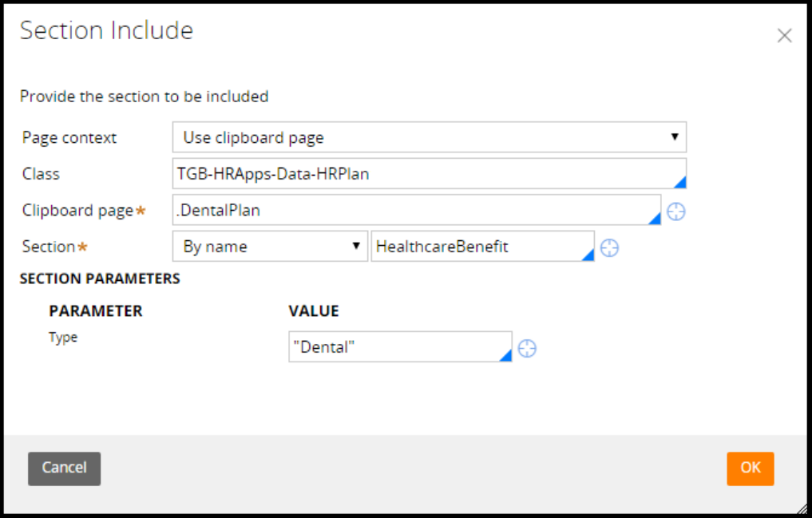
Task: Open the HealthcareBenefit section rule icon
Action: click(x=609, y=247)
